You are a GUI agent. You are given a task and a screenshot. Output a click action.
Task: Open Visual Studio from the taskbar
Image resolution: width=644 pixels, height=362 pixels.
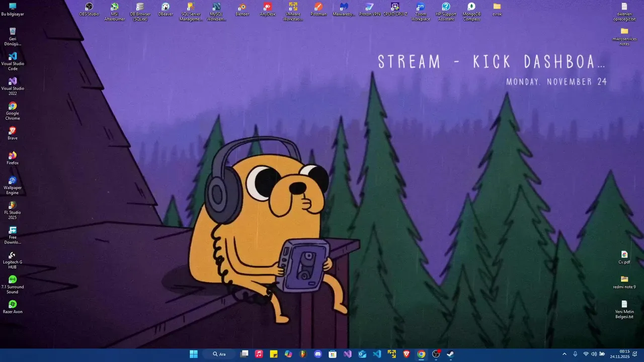pos(347,354)
